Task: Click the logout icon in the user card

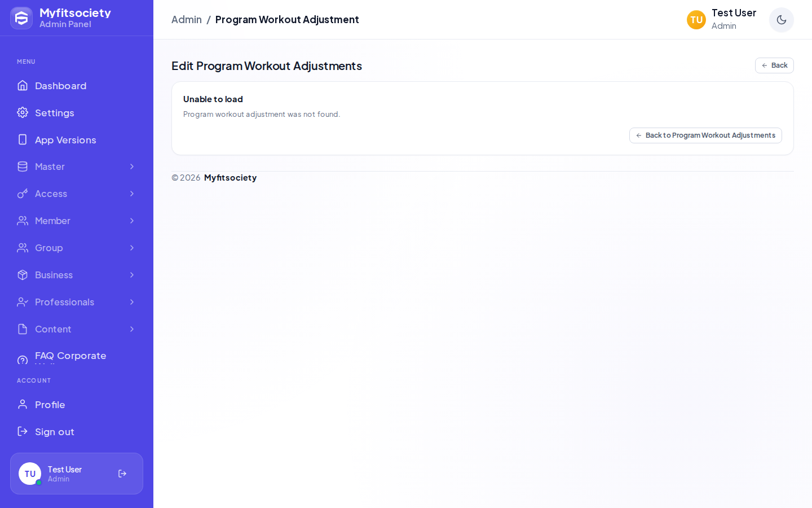Action: tap(122, 474)
